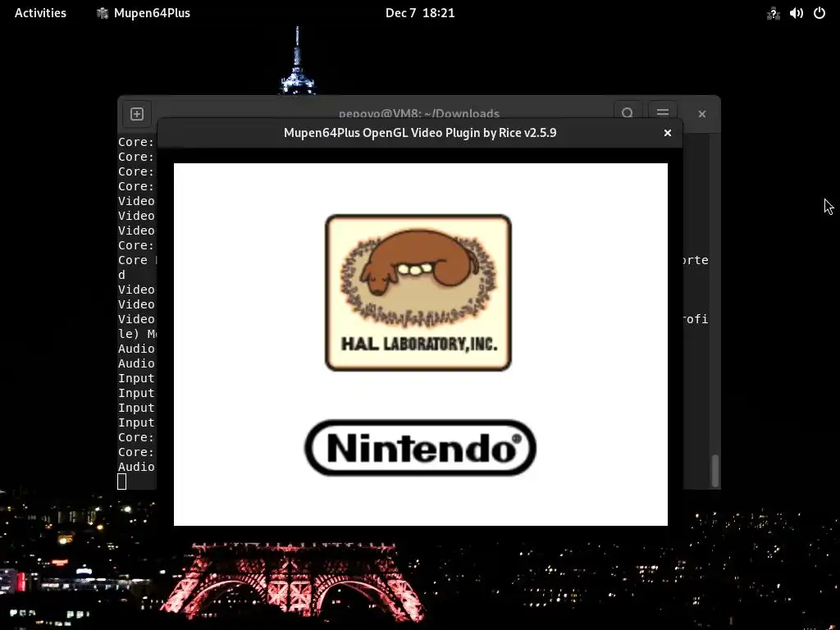Click the Mupen64Plus OpenGL Video Plugin title bar
840x630 pixels.
pyautogui.click(x=420, y=133)
